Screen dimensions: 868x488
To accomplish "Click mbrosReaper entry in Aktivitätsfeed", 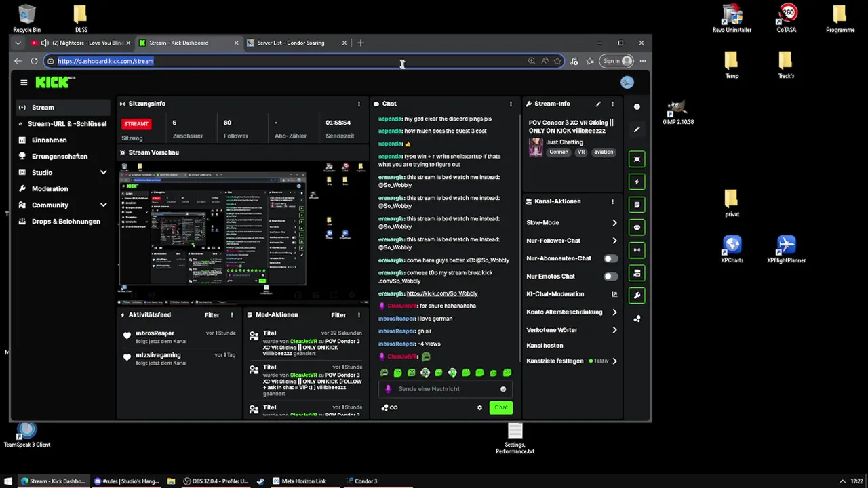I will (x=178, y=337).
